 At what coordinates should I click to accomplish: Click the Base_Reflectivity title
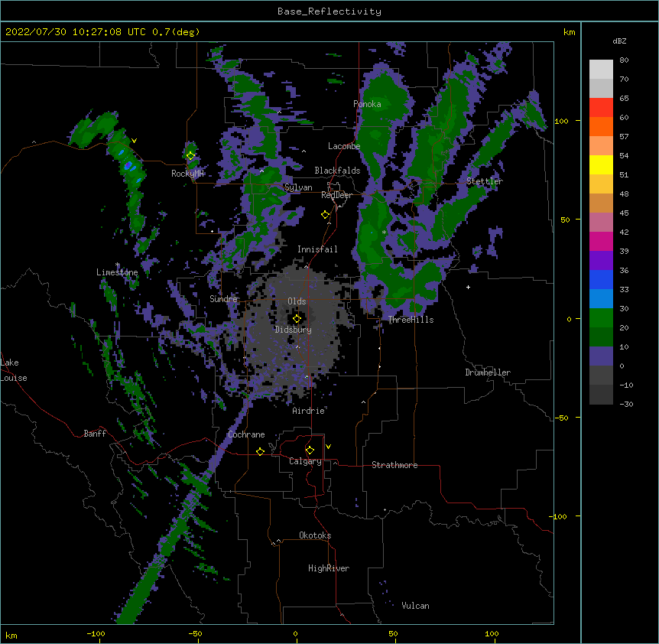(x=329, y=11)
